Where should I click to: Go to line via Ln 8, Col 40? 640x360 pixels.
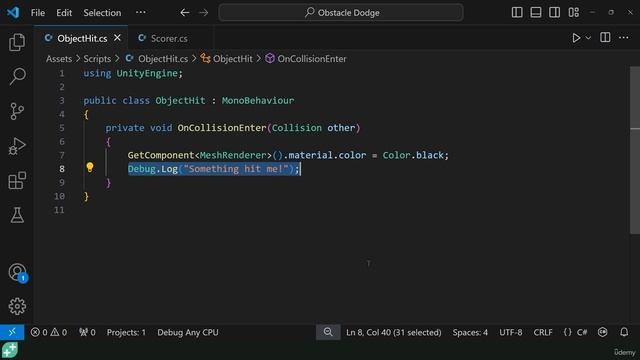(x=393, y=332)
